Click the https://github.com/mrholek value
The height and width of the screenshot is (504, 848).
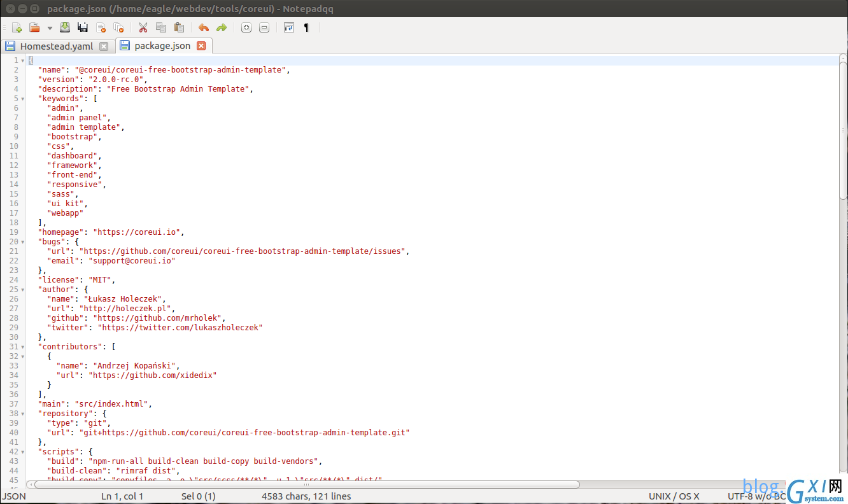click(x=157, y=318)
